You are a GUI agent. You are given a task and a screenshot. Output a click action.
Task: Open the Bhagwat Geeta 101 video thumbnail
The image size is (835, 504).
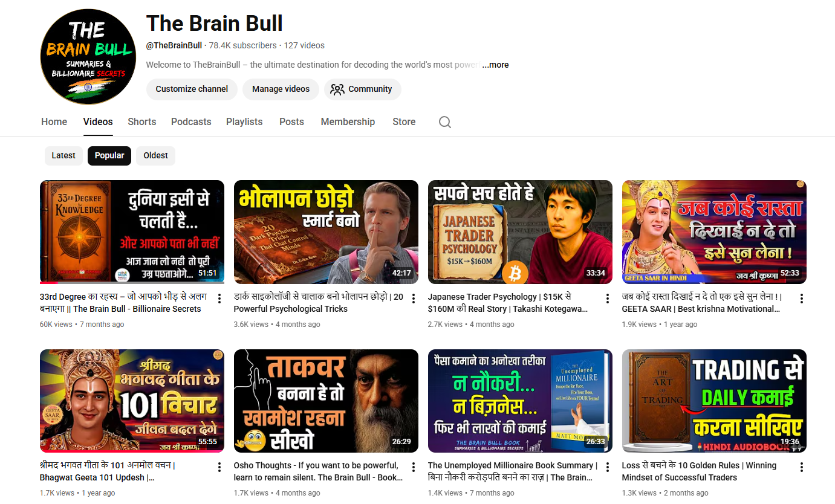(132, 401)
